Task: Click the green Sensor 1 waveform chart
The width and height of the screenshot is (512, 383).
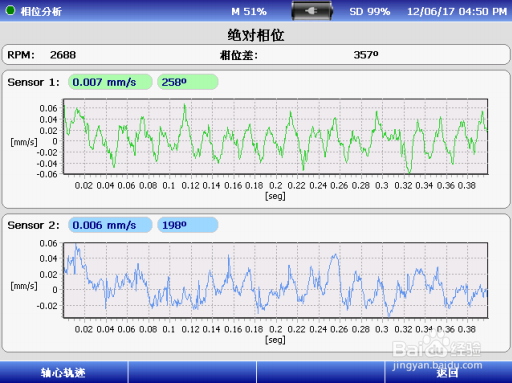Action: (x=276, y=137)
